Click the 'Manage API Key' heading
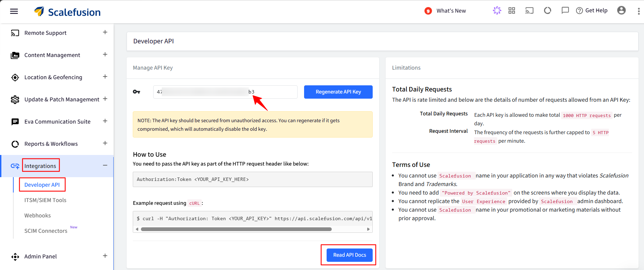 coord(153,68)
